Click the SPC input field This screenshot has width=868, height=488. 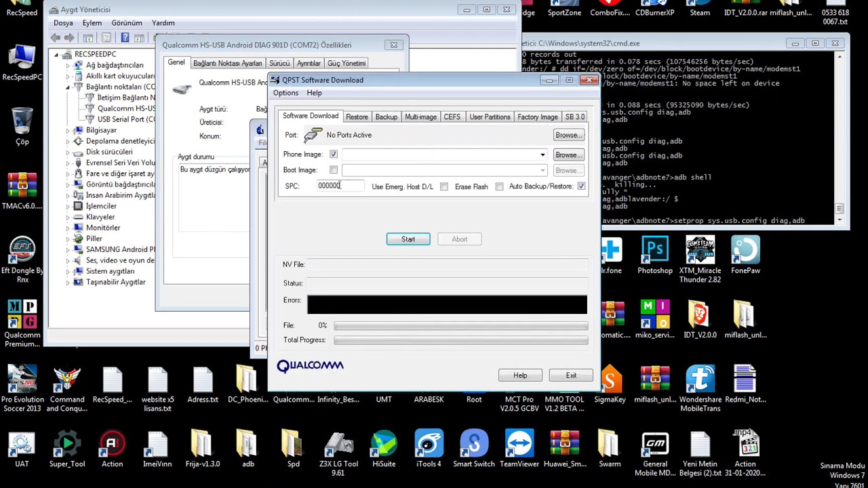(x=340, y=186)
